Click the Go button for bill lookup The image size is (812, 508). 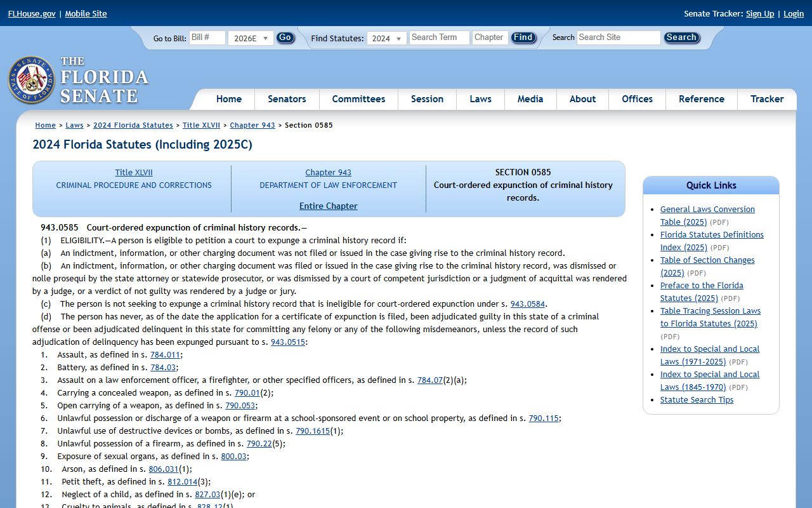285,37
